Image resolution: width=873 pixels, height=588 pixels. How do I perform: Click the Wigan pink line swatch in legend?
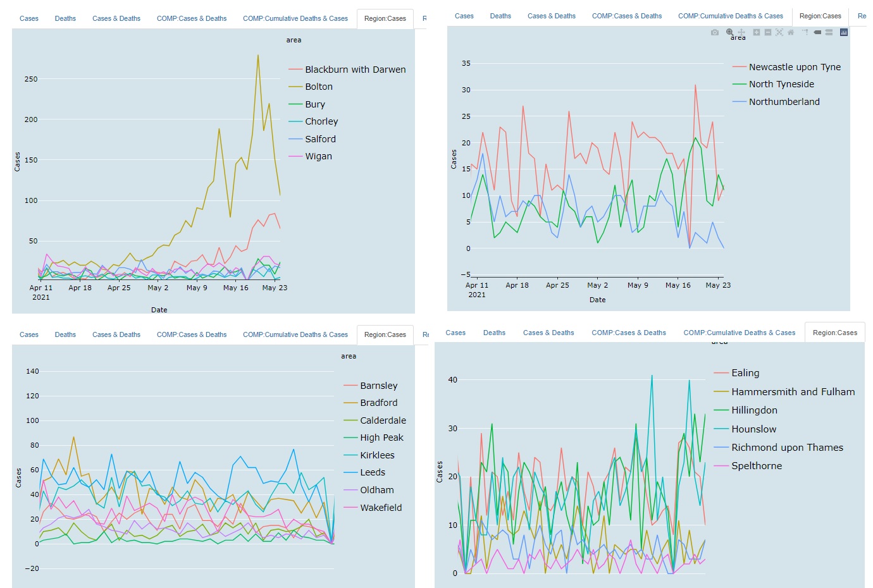coord(295,156)
